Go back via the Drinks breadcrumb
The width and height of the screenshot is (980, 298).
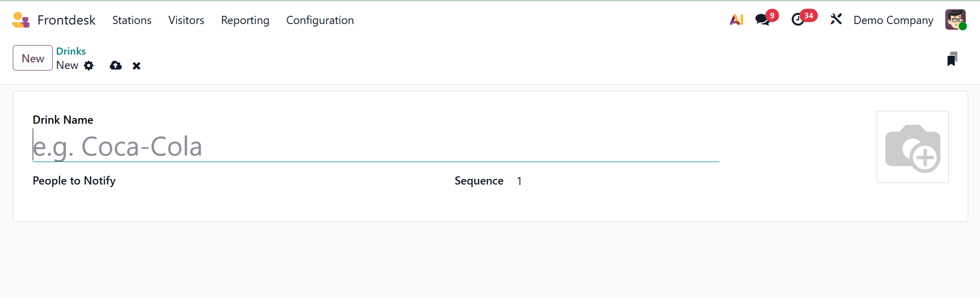tap(71, 51)
